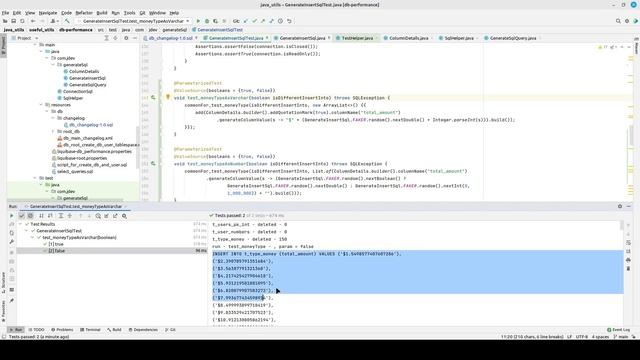Collapse the test folder in tree
Viewport: 640px width, 360px height.
tap(35, 178)
